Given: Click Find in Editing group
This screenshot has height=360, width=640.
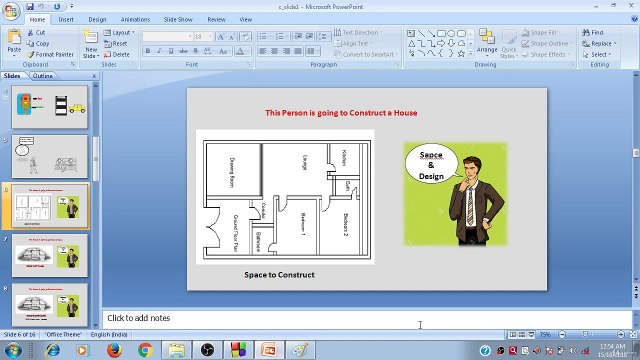Looking at the screenshot, I should click(593, 32).
